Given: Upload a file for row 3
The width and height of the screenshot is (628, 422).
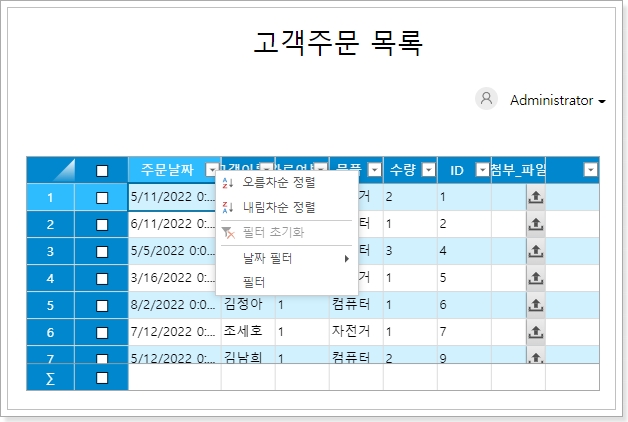Looking at the screenshot, I should (x=535, y=251).
